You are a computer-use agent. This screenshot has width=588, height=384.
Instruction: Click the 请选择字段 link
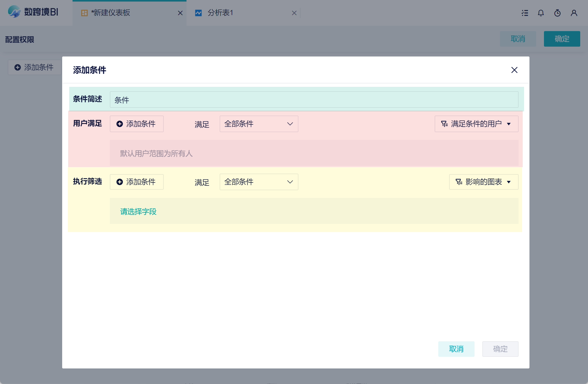(x=138, y=211)
